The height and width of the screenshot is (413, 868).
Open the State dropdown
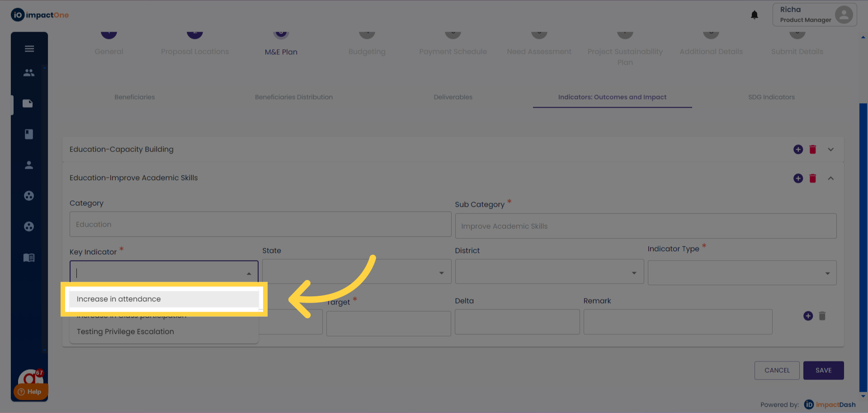coord(356,272)
